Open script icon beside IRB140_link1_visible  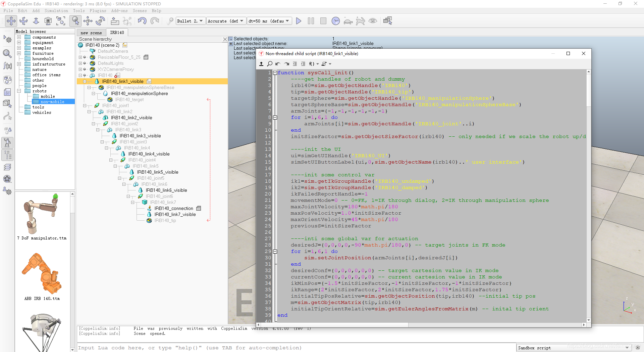point(149,81)
